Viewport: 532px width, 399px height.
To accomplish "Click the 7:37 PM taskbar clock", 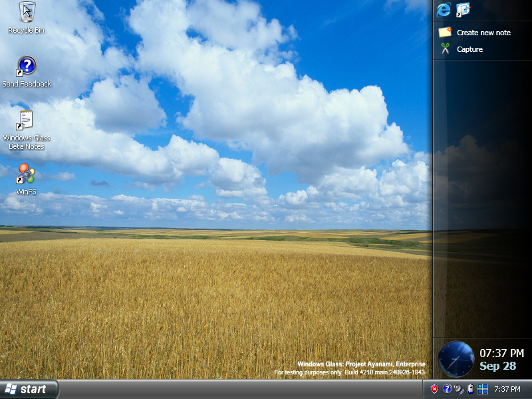I will coord(507,389).
